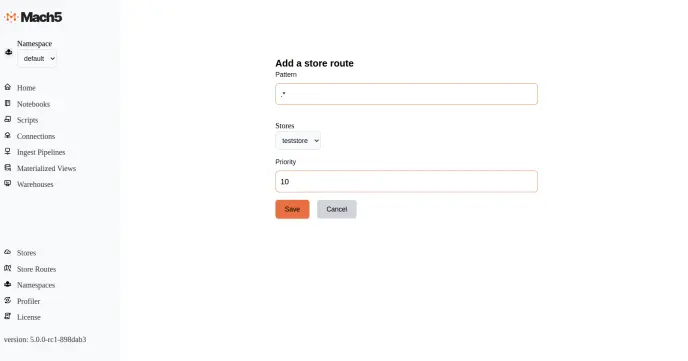Cancel adding the store route
The width and height of the screenshot is (688, 361).
(337, 209)
